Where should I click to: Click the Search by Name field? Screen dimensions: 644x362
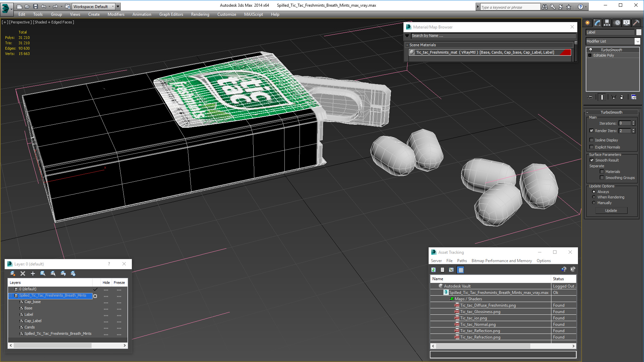click(x=493, y=36)
